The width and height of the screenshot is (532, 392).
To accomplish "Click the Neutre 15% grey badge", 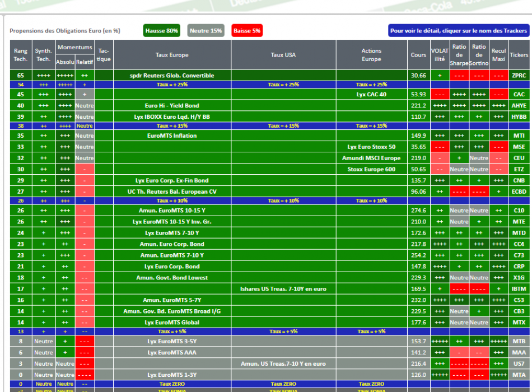I will tap(206, 31).
